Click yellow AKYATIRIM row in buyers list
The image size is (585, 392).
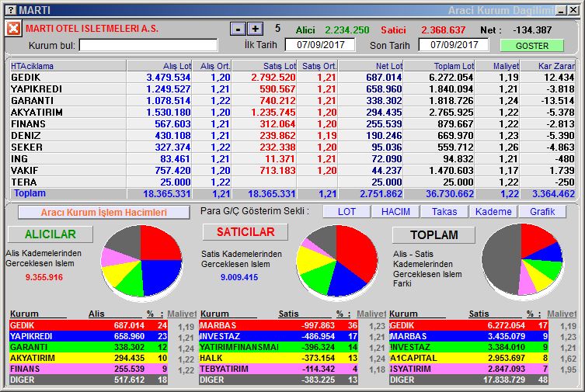pyautogui.click(x=89, y=358)
